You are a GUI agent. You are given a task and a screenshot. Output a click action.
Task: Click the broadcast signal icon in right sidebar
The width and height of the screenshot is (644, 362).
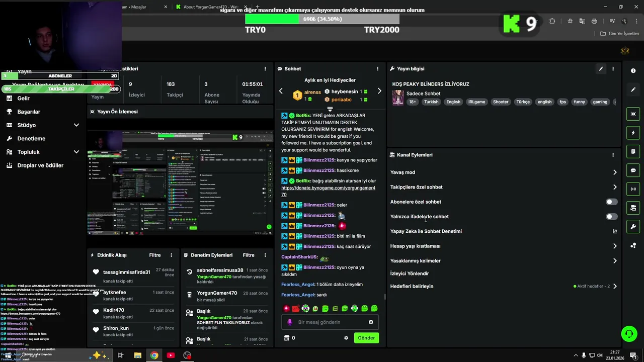click(633, 189)
